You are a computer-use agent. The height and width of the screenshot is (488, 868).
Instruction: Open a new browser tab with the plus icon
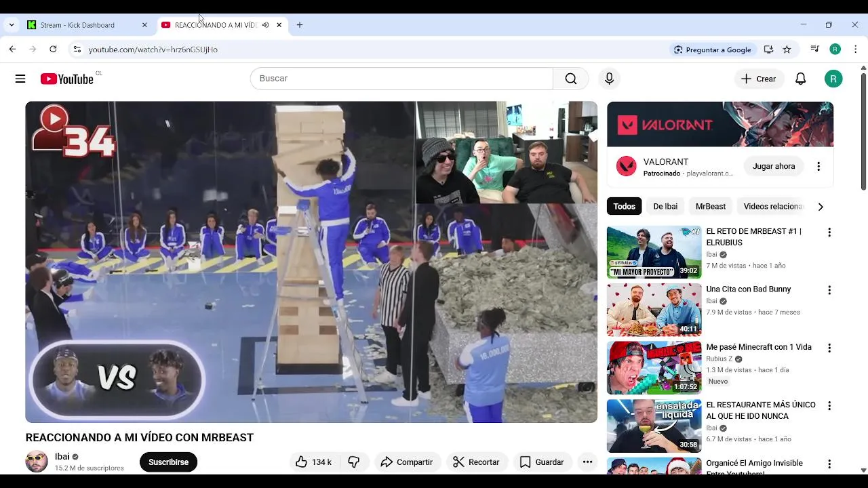300,25
